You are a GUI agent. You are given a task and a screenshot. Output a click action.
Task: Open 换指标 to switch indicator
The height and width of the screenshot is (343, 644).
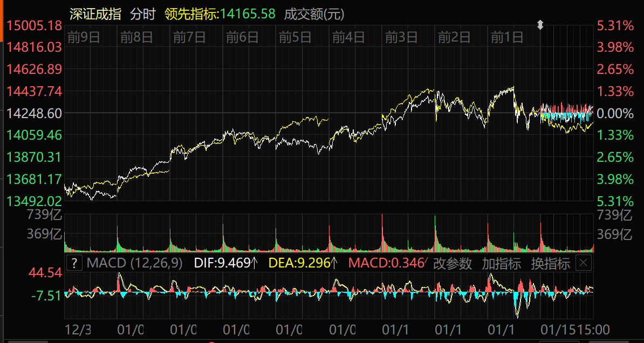pos(550,264)
